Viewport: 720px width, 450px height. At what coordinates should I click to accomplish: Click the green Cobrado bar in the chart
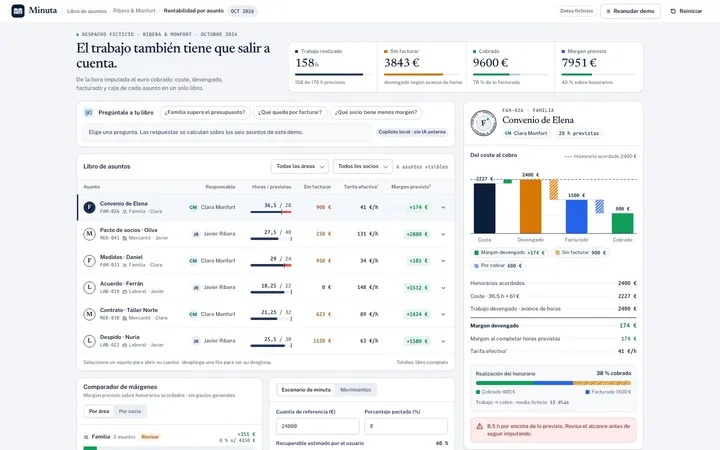coord(622,223)
